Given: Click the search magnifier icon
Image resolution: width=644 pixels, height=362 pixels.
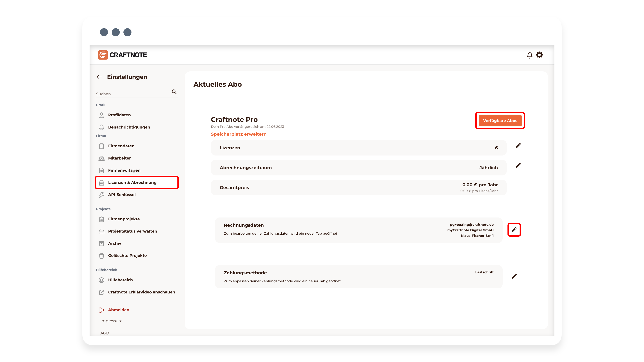Looking at the screenshot, I should [x=174, y=92].
